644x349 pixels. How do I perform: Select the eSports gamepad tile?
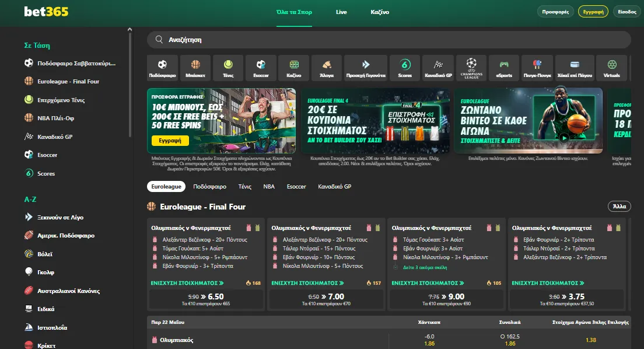504,68
